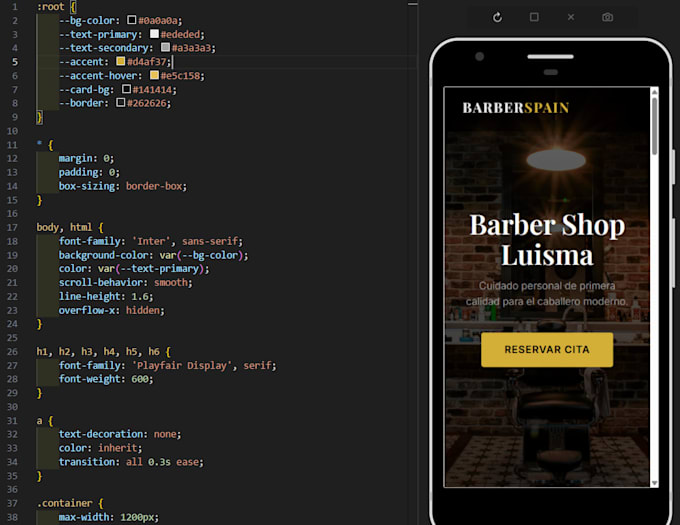Click the 'margin: 0' declaration

tap(86, 158)
